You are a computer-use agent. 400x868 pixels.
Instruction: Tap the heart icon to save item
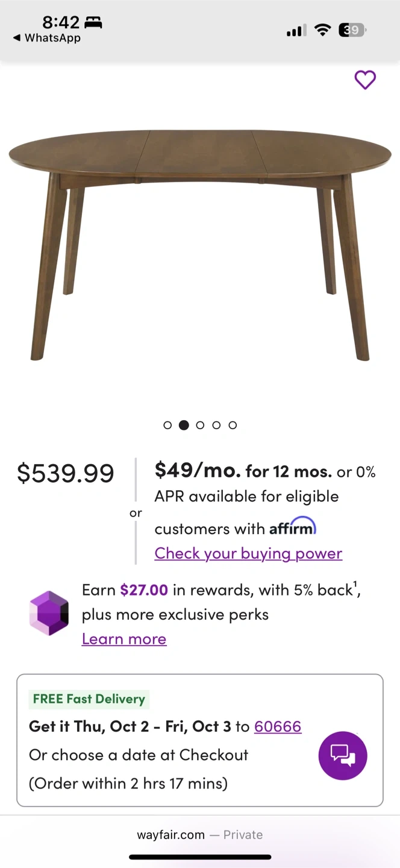click(x=365, y=80)
